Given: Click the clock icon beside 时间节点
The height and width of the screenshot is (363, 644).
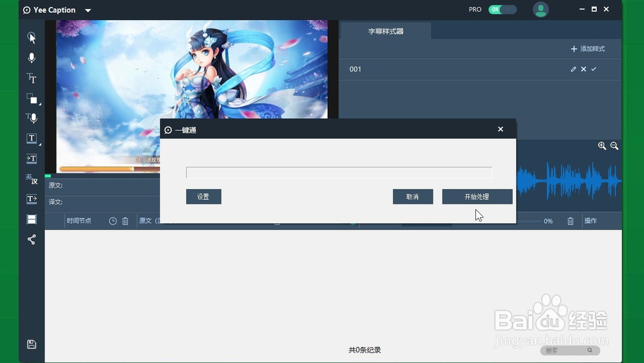Looking at the screenshot, I should pos(113,221).
